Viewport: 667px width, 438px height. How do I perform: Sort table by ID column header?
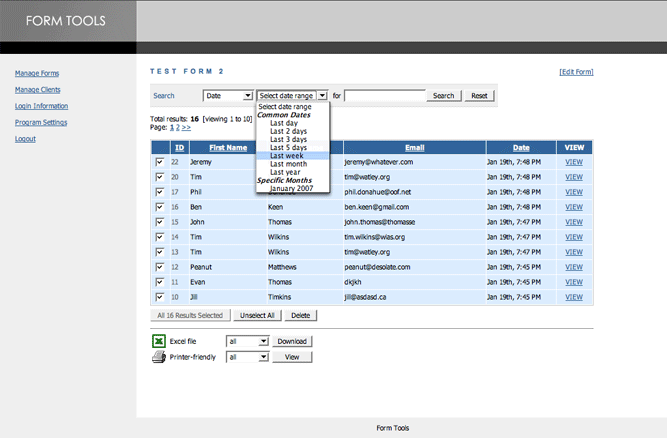[x=180, y=148]
